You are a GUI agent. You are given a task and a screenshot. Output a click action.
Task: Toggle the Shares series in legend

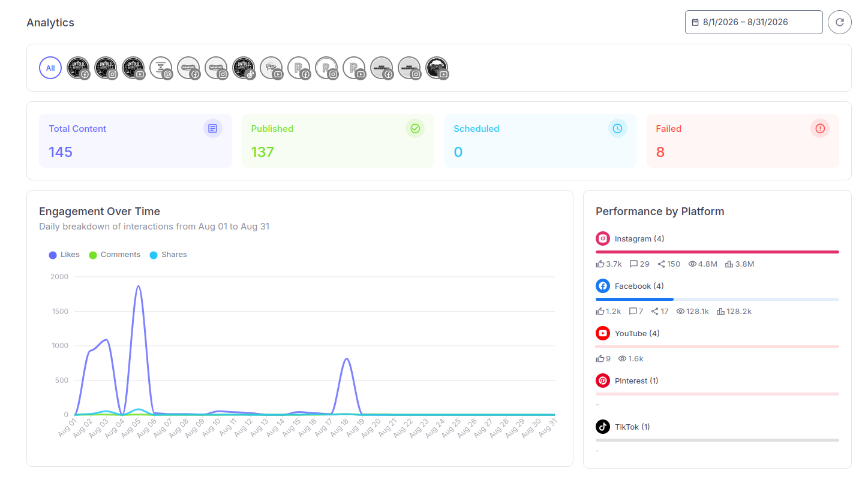click(168, 255)
